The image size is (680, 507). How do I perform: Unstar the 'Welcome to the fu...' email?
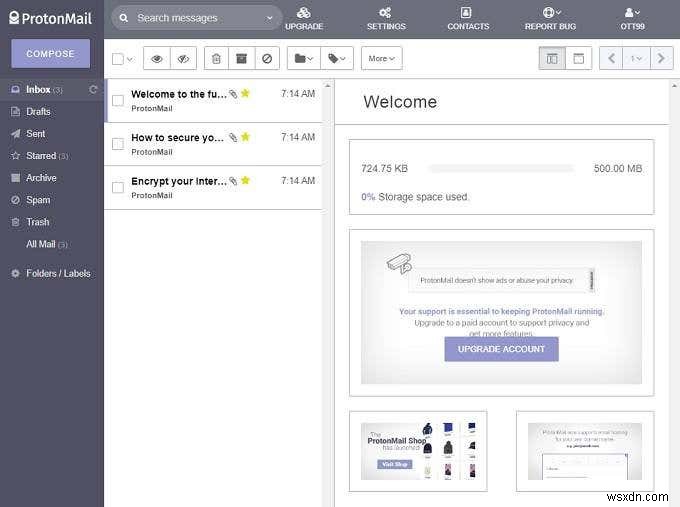point(245,93)
